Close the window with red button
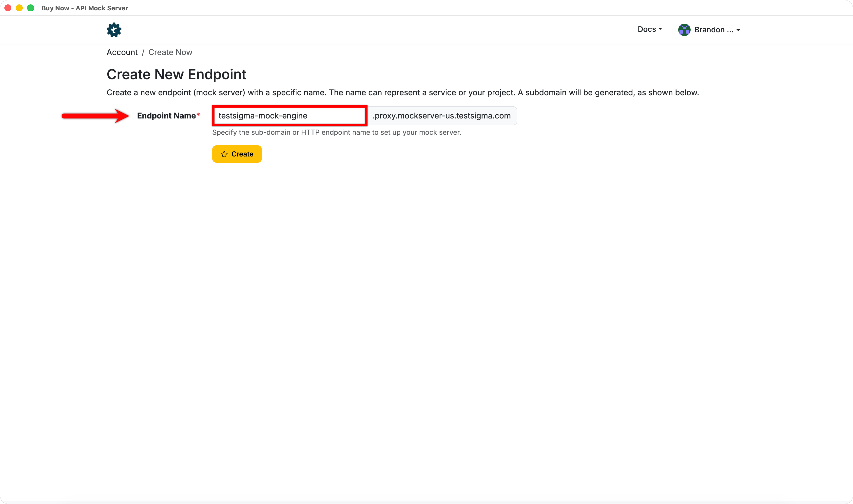Screen dimensions: 853x504 (8, 8)
